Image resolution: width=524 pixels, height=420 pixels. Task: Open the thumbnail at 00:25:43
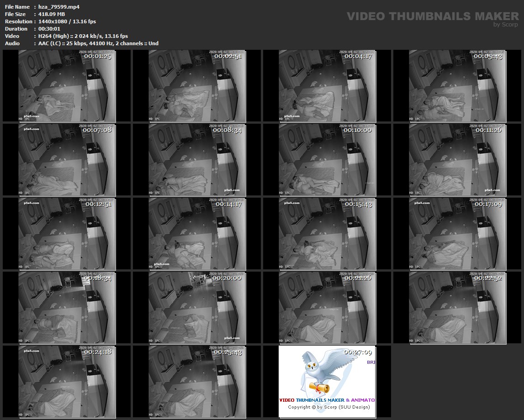tap(197, 382)
